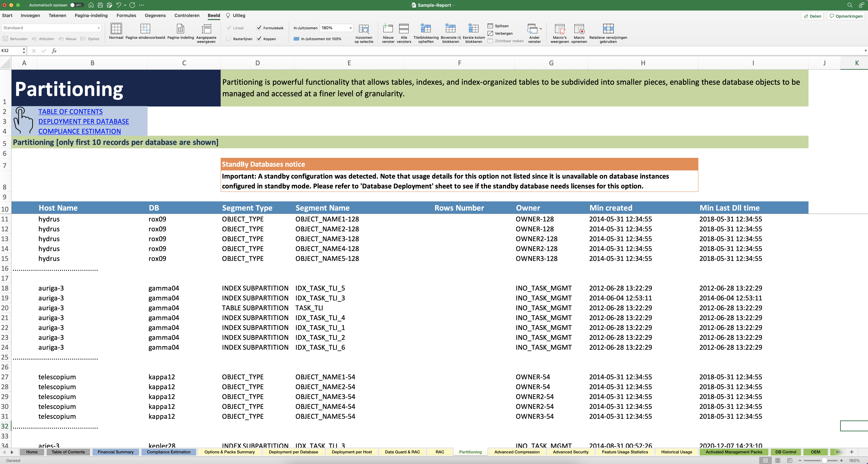
Task: Click Inzoomen op selectie icon
Action: (x=364, y=29)
